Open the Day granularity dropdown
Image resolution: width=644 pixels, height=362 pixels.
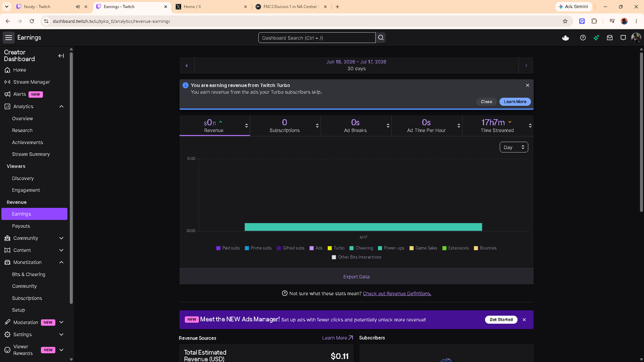tap(514, 147)
